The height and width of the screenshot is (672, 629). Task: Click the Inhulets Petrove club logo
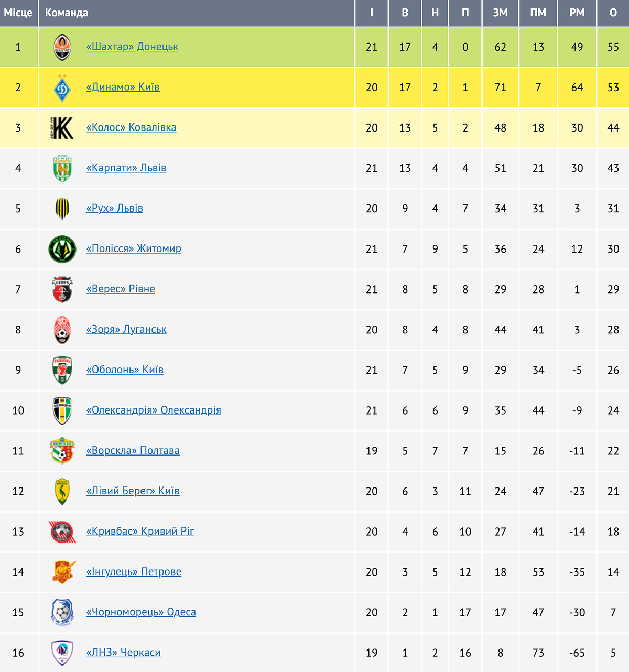(x=62, y=572)
